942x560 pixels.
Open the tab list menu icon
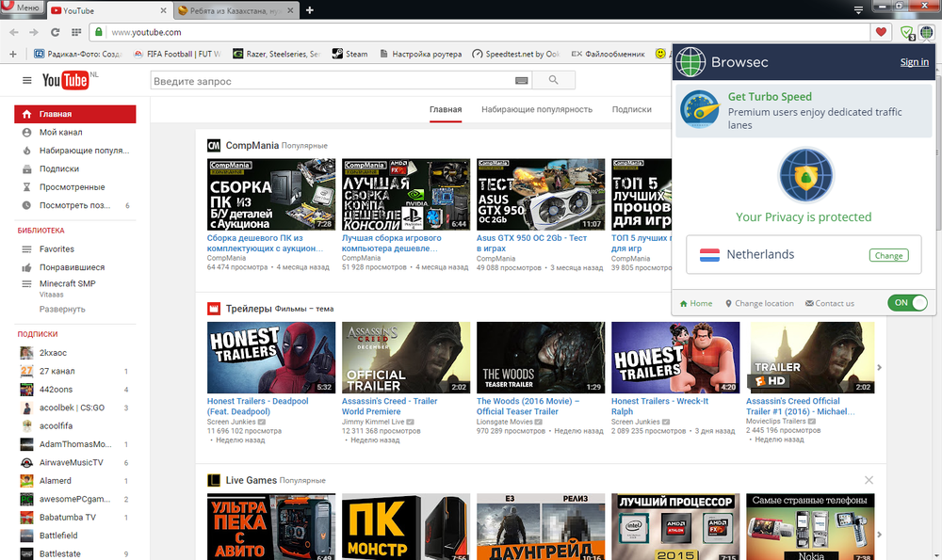click(858, 10)
